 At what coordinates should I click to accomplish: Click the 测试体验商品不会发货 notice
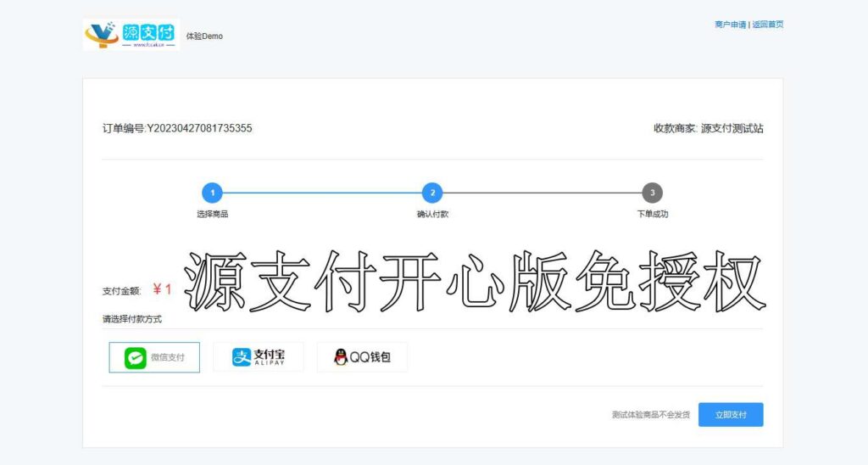(x=651, y=415)
